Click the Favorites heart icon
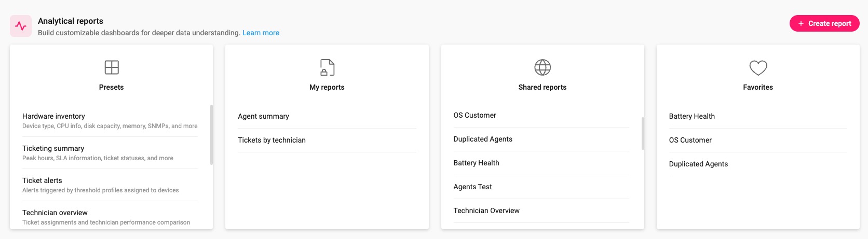This screenshot has width=868, height=239. coord(758,67)
